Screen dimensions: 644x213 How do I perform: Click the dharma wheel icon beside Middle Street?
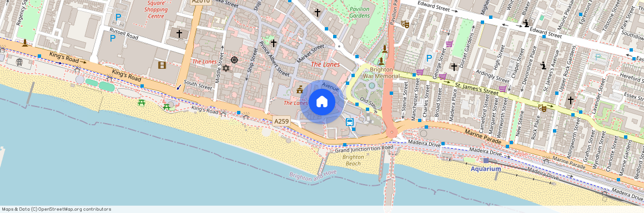coord(234,60)
